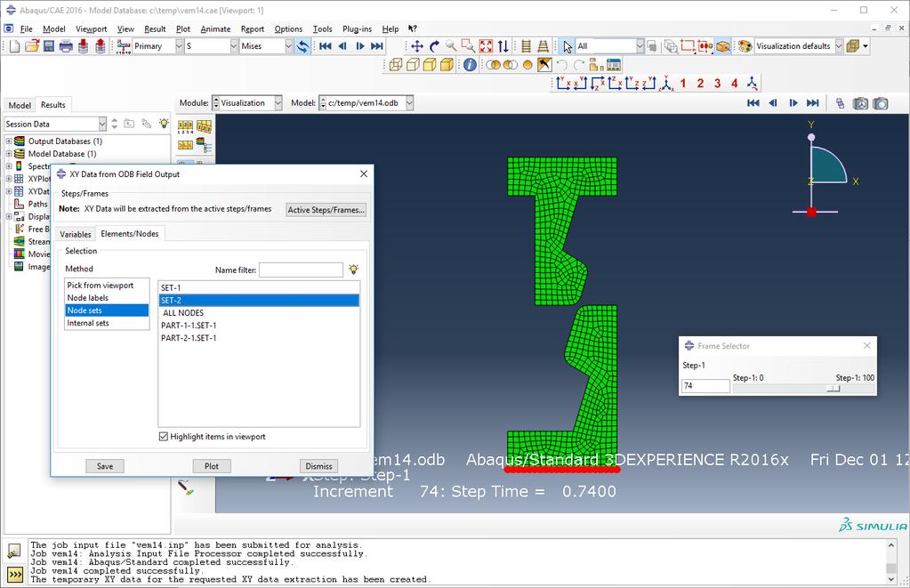The image size is (910, 588).
Task: Switch to wireframe render style
Action: point(395,64)
